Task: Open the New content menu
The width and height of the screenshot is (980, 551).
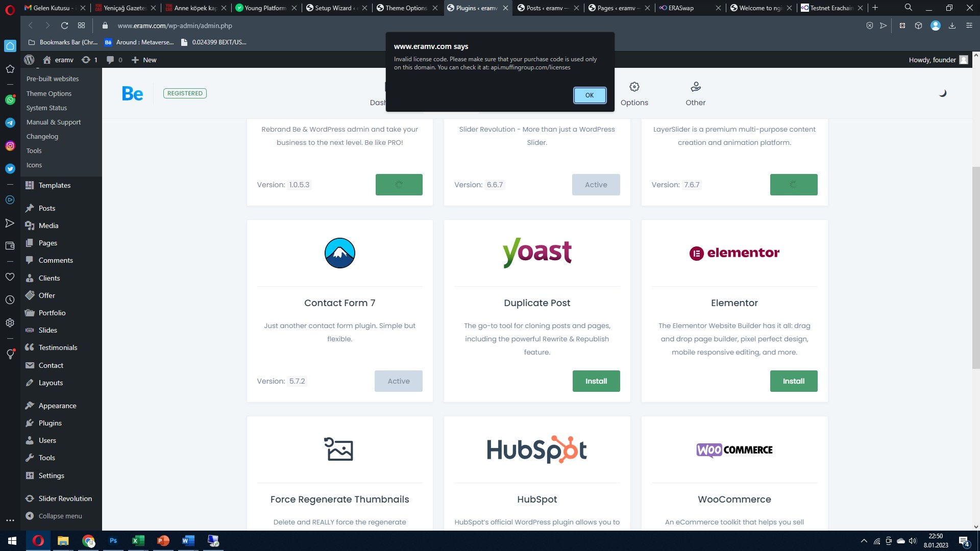Action: pyautogui.click(x=144, y=60)
